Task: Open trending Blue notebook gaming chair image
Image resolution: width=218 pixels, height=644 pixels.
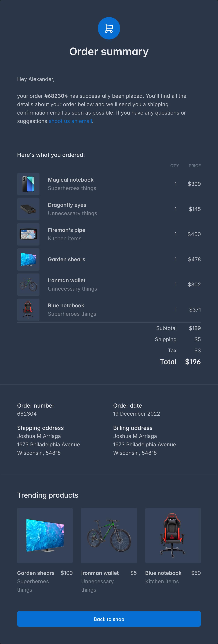Action: click(x=173, y=536)
